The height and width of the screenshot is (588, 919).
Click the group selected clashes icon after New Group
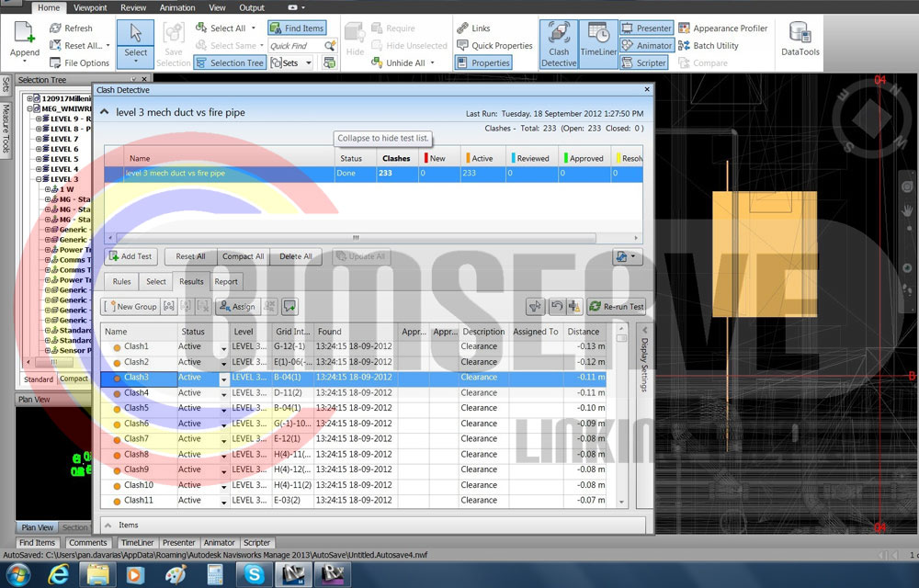(169, 306)
